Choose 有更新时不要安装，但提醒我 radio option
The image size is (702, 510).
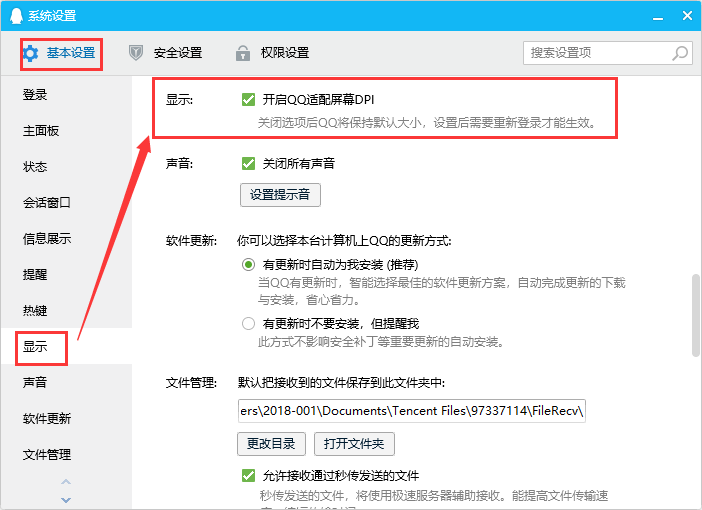248,323
